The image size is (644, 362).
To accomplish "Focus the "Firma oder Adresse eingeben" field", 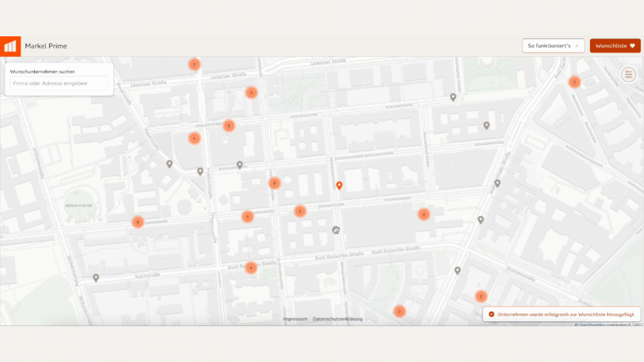I will click(59, 83).
